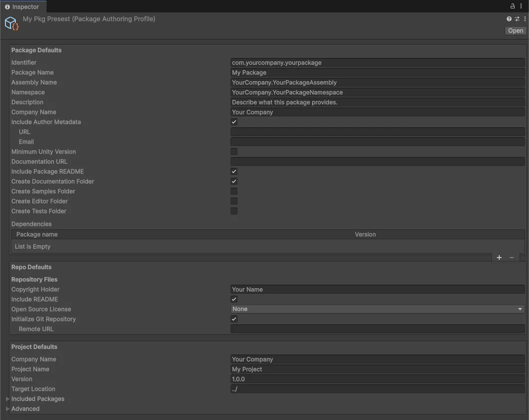
Task: Edit the Description field
Action: pos(377,102)
